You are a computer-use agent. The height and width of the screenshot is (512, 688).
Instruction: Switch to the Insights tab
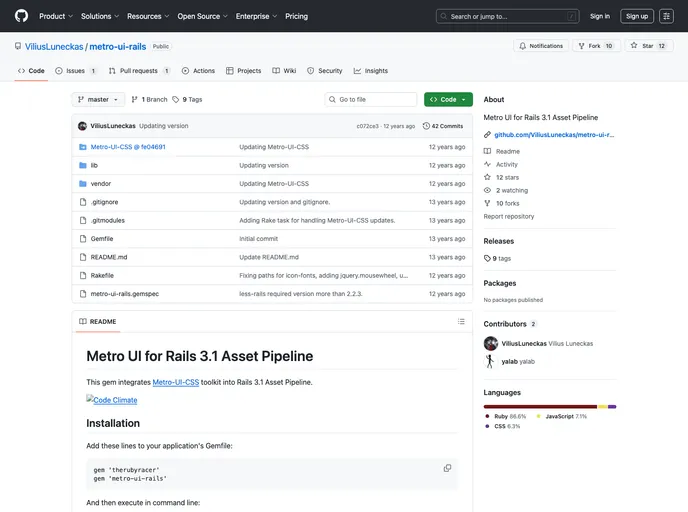click(x=371, y=71)
